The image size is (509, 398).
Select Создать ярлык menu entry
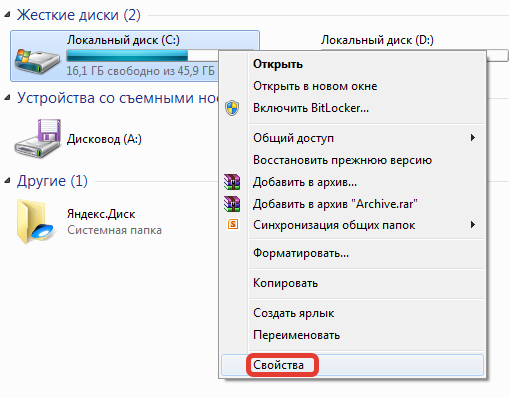352,313
